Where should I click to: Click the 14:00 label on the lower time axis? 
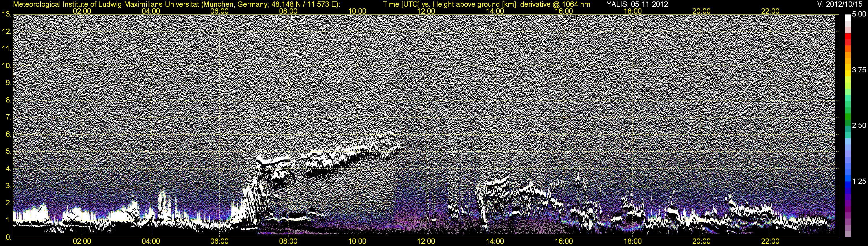[495, 242]
